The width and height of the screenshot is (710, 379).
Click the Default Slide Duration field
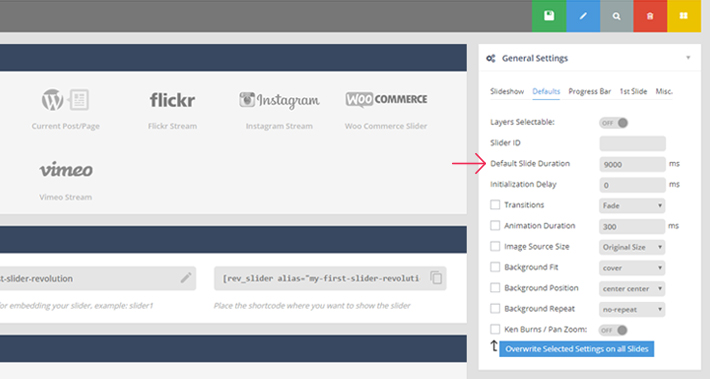pos(633,164)
